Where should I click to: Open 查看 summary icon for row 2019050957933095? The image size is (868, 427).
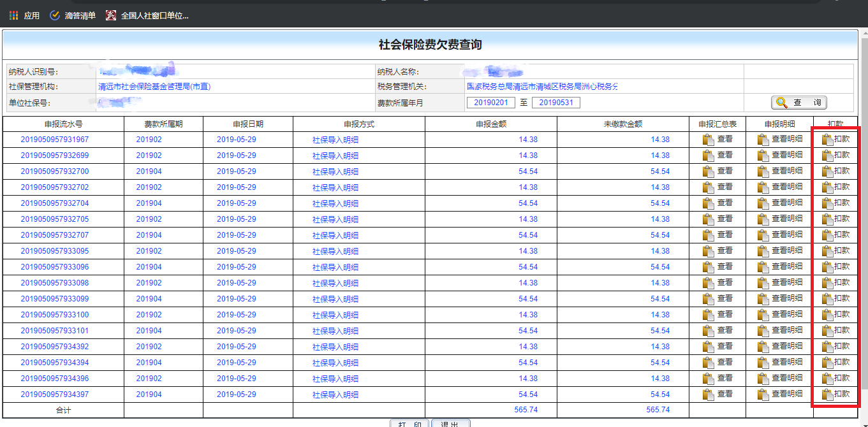(708, 251)
